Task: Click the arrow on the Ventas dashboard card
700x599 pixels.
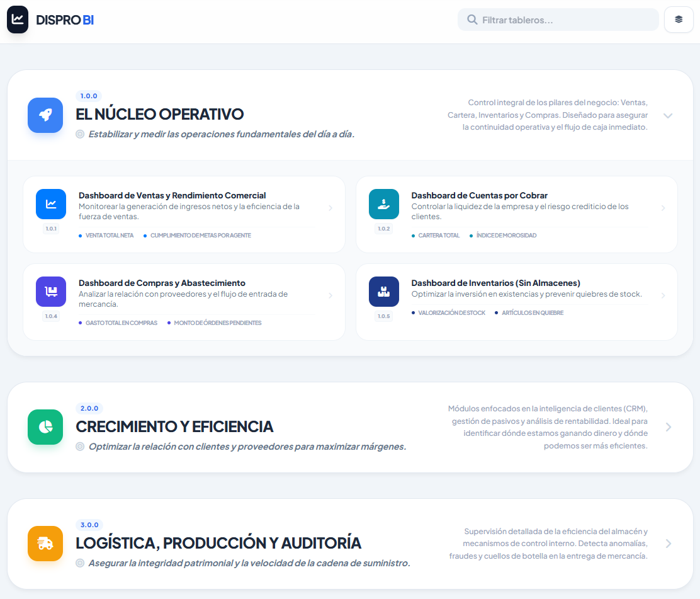Action: 330,208
